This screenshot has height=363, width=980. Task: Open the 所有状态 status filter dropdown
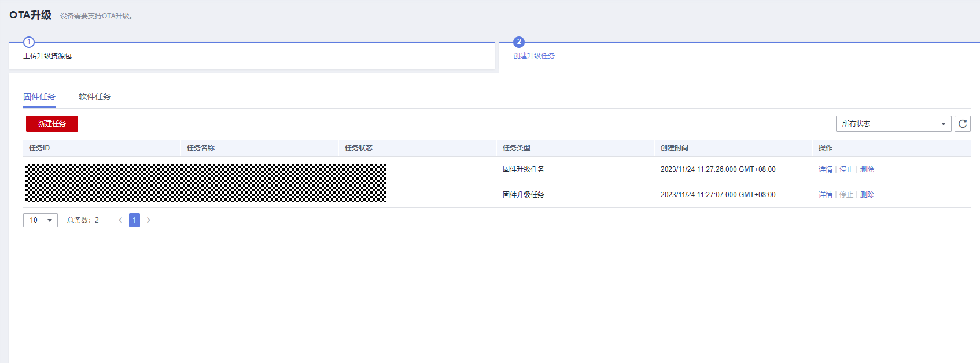tap(893, 124)
